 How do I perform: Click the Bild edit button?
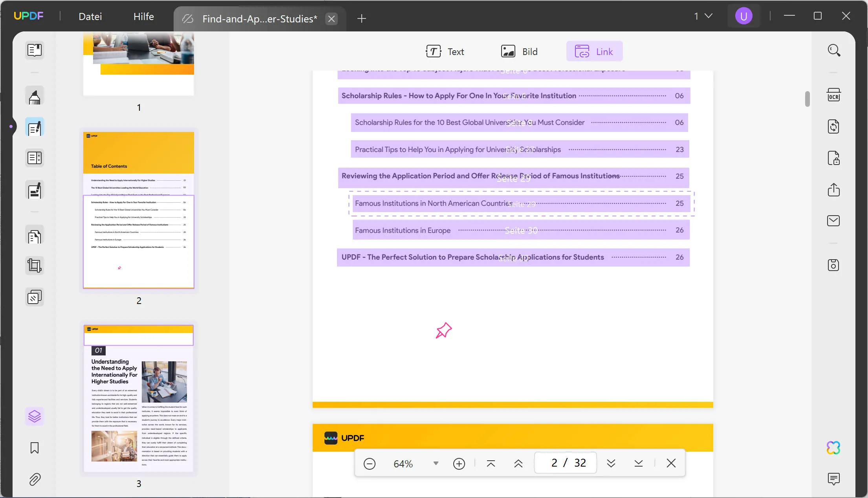(x=519, y=51)
